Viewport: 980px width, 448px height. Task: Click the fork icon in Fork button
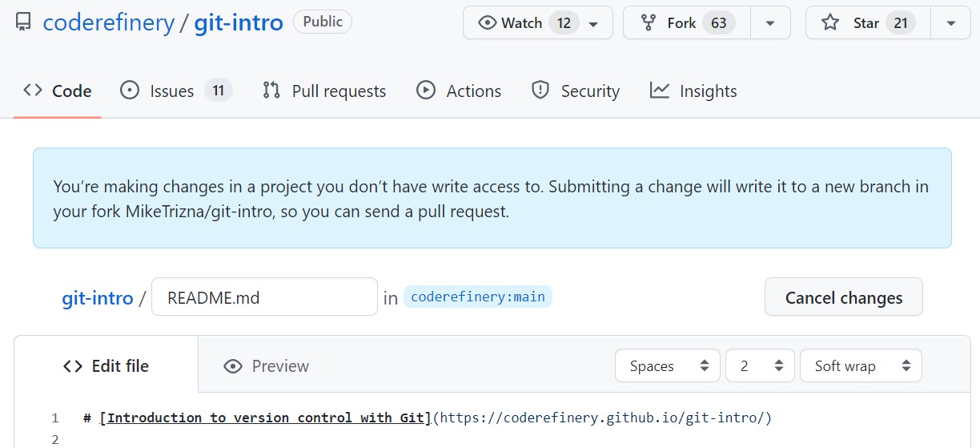tap(649, 22)
